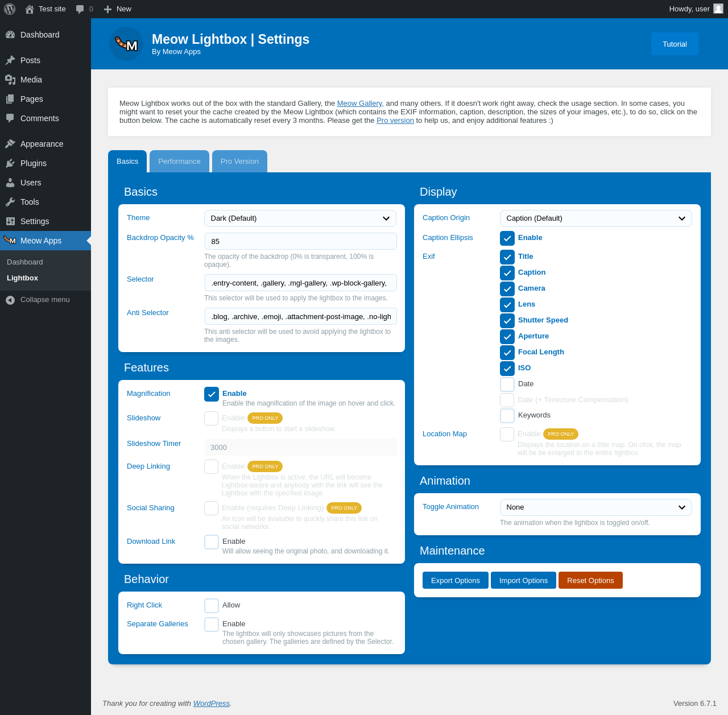Check the Exif Keywords checkbox
The height and width of the screenshot is (715, 728).
pos(507,416)
